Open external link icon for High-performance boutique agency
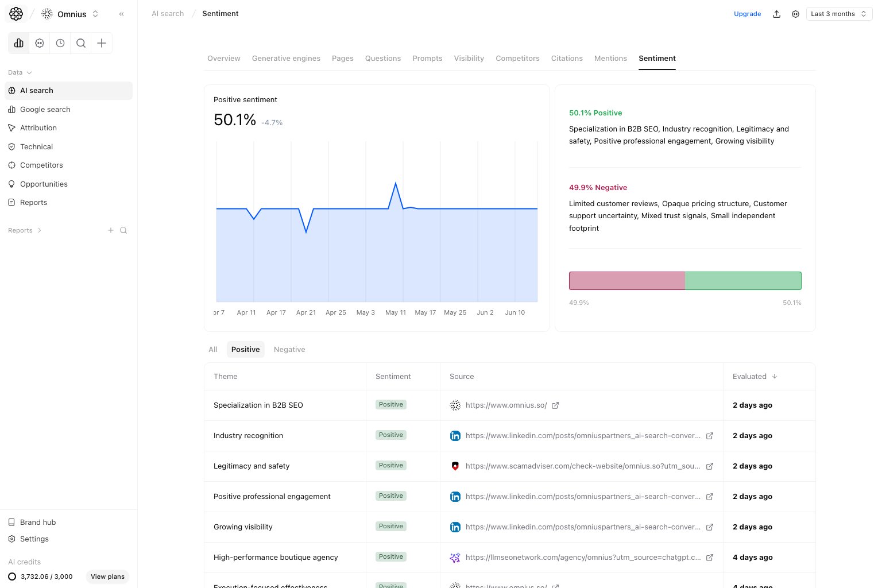Viewport: 882px width, 588px height. (x=710, y=558)
